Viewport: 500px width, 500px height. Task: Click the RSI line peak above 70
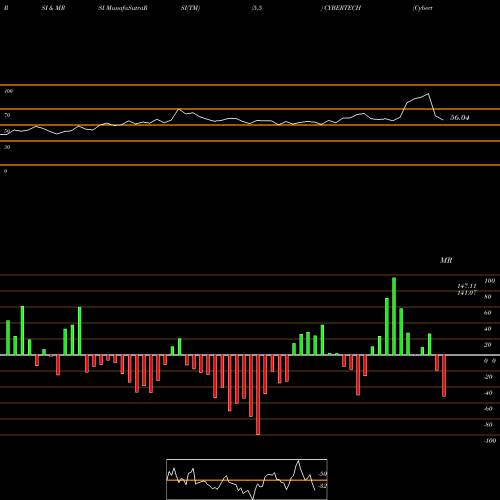click(x=428, y=94)
